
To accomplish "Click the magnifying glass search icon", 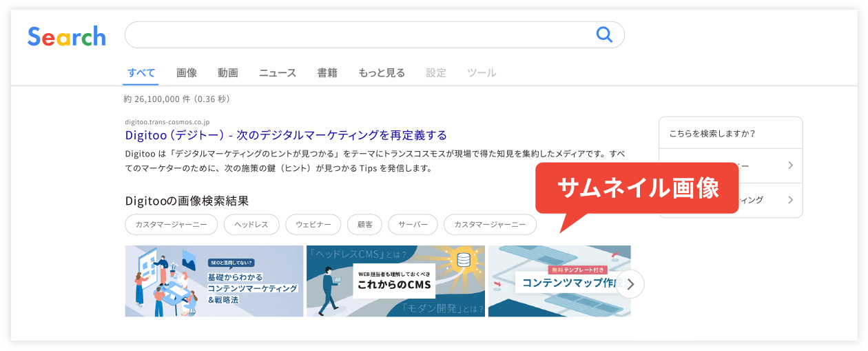I will 604,34.
